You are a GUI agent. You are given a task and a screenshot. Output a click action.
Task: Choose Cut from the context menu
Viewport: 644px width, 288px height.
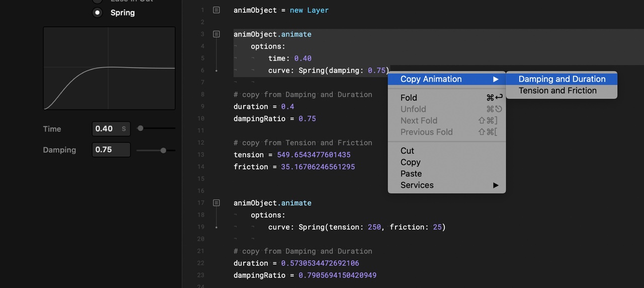408,151
